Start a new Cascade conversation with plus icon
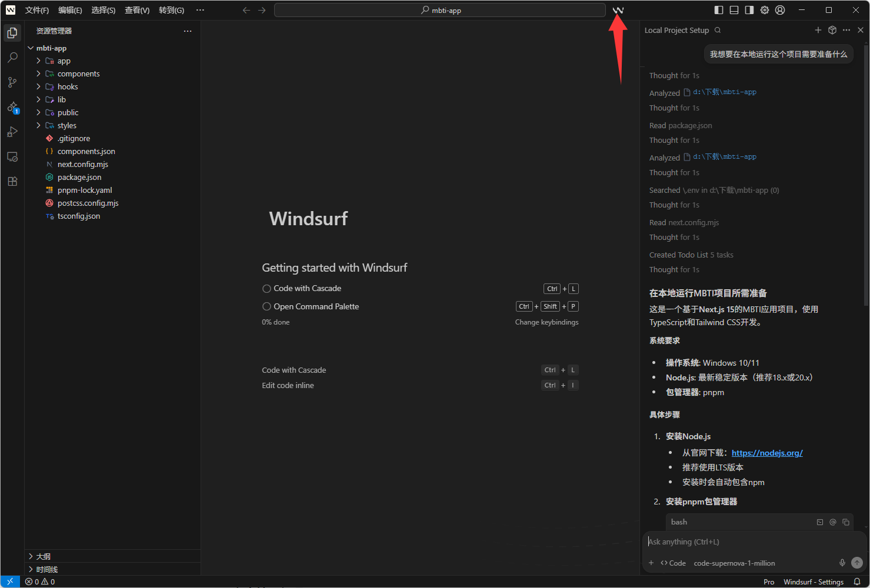The height and width of the screenshot is (588, 870). click(x=818, y=30)
